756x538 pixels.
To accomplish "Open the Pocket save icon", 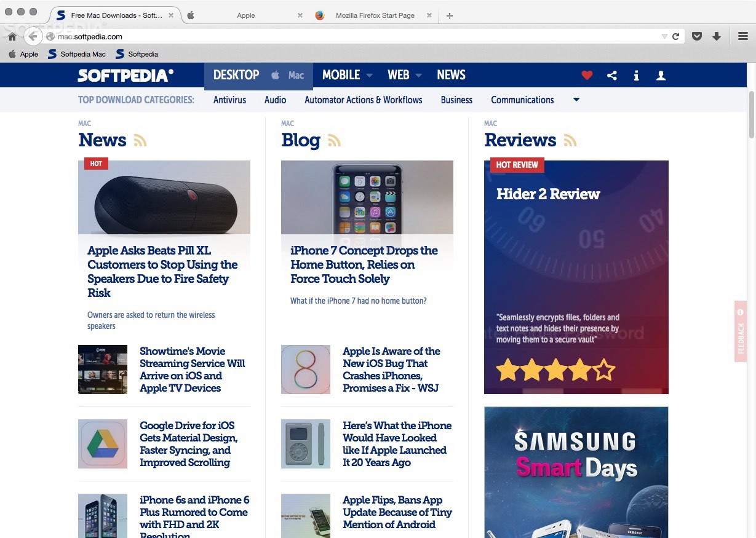I will point(697,37).
